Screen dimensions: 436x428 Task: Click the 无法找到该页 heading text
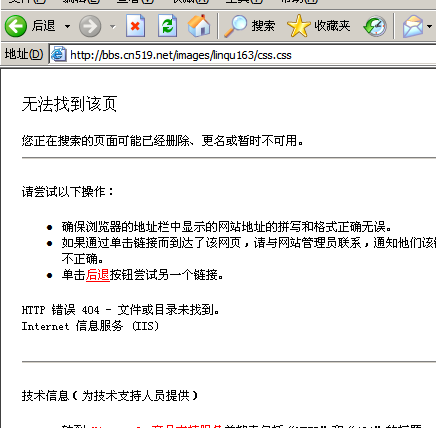pos(69,104)
